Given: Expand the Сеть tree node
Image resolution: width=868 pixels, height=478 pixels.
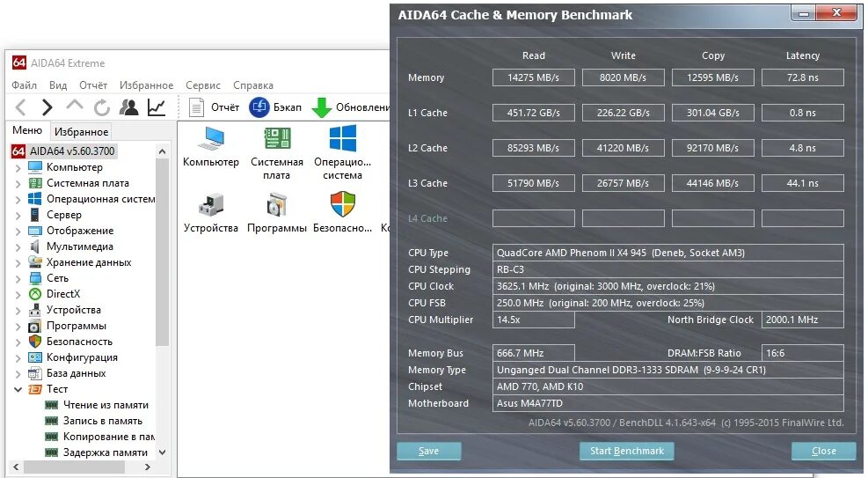Looking at the screenshot, I should [18, 278].
